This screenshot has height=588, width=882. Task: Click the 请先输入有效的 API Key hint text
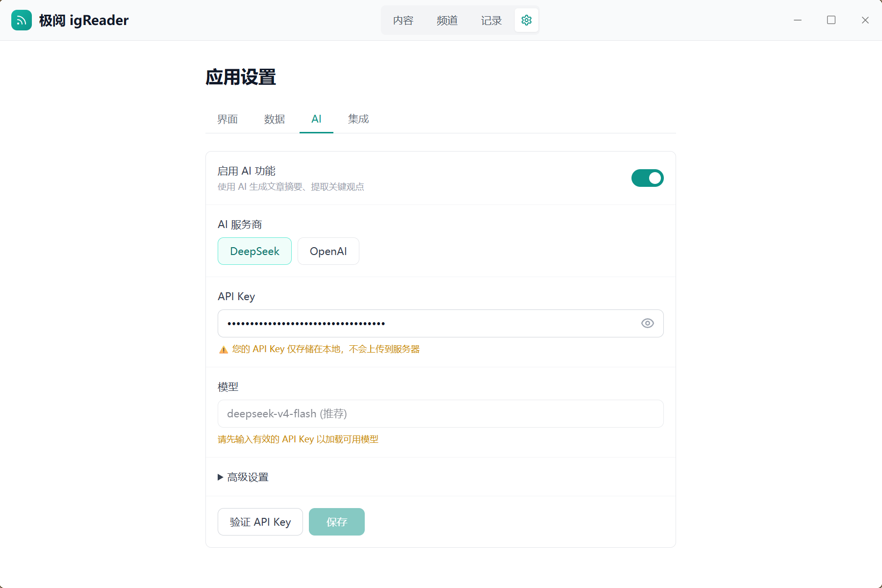coord(298,439)
